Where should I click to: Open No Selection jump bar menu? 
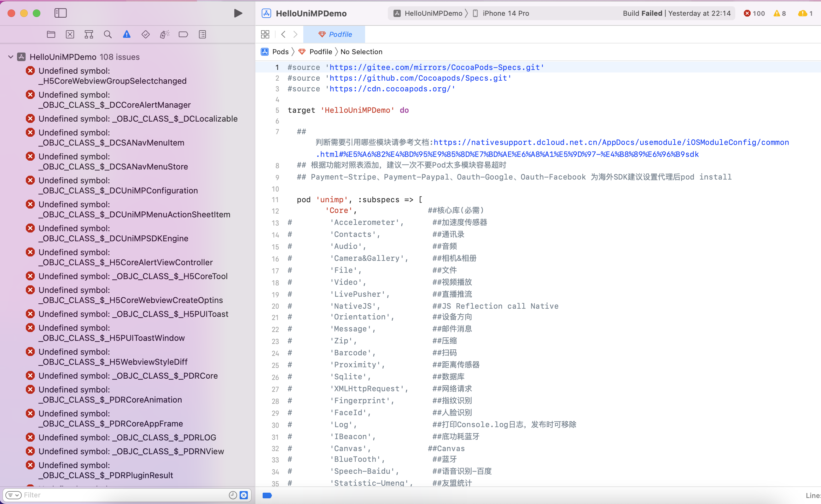(361, 52)
